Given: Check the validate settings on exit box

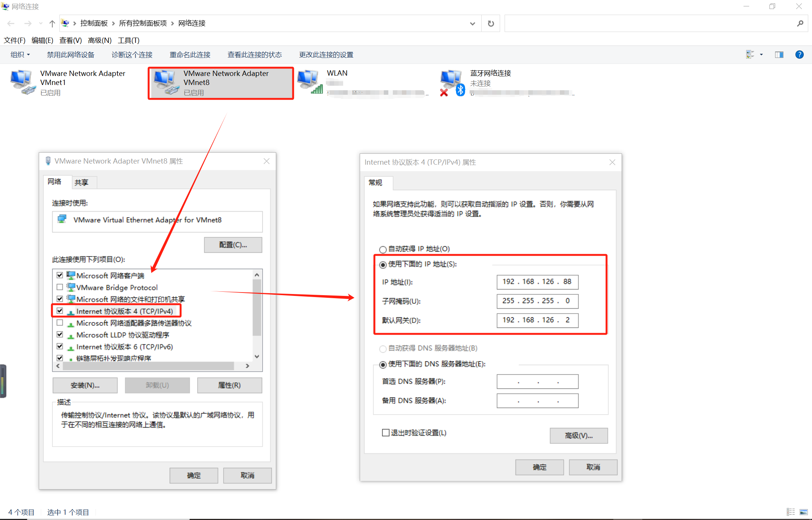Looking at the screenshot, I should point(386,433).
